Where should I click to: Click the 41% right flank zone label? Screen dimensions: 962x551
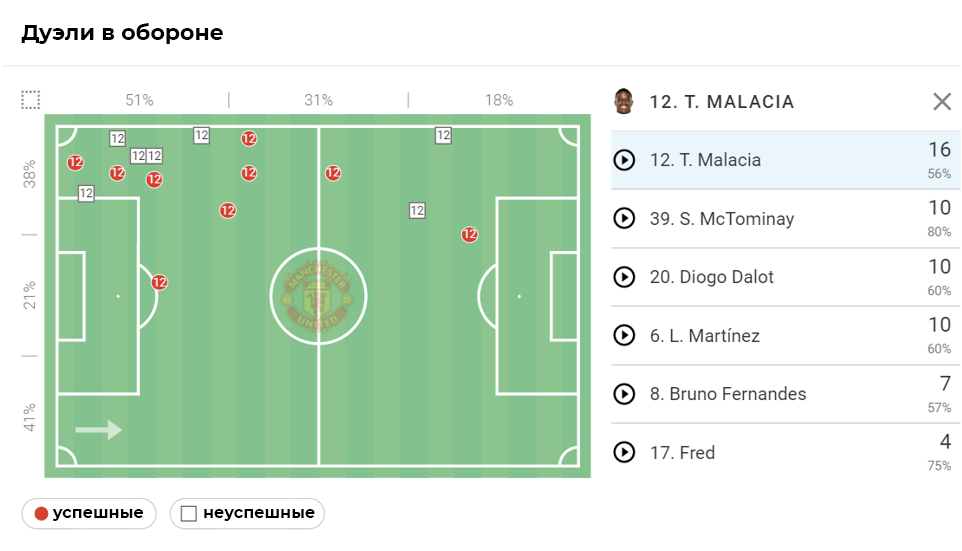30,418
